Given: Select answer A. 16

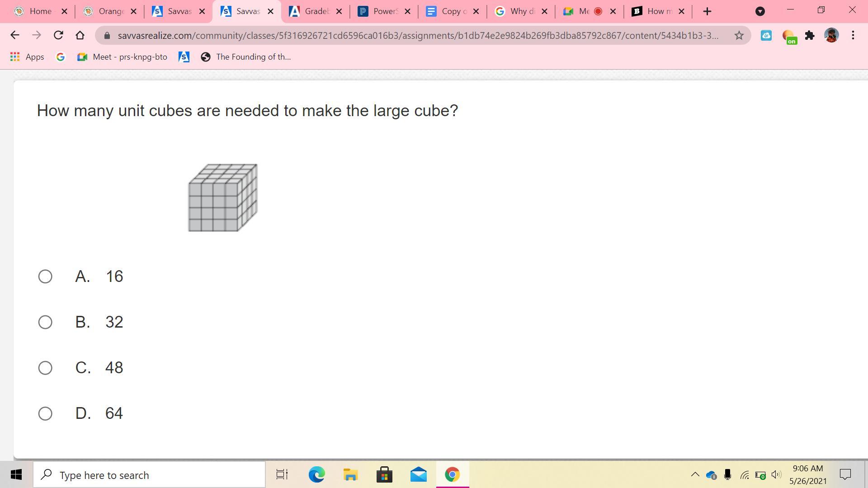Looking at the screenshot, I should [45, 277].
